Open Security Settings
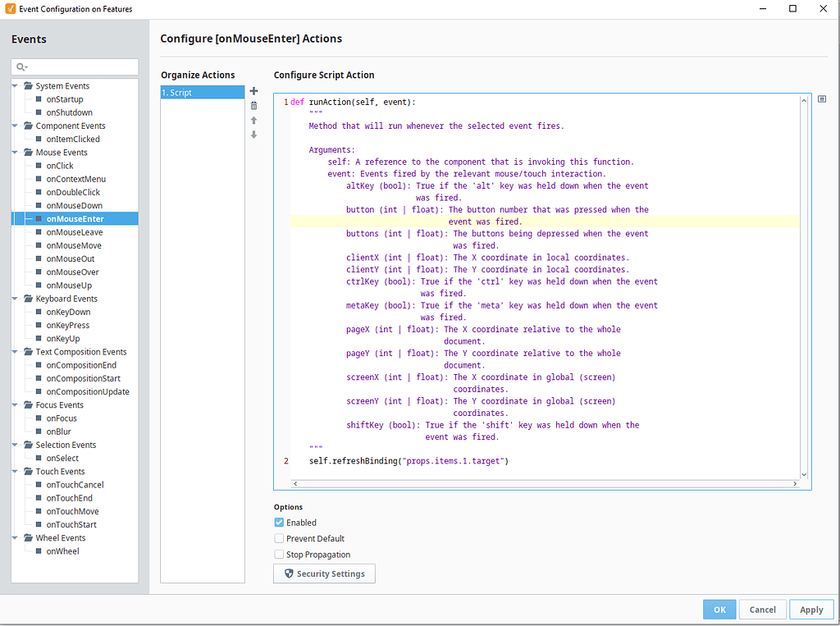Image resolution: width=840 pixels, height=626 pixels. [324, 573]
